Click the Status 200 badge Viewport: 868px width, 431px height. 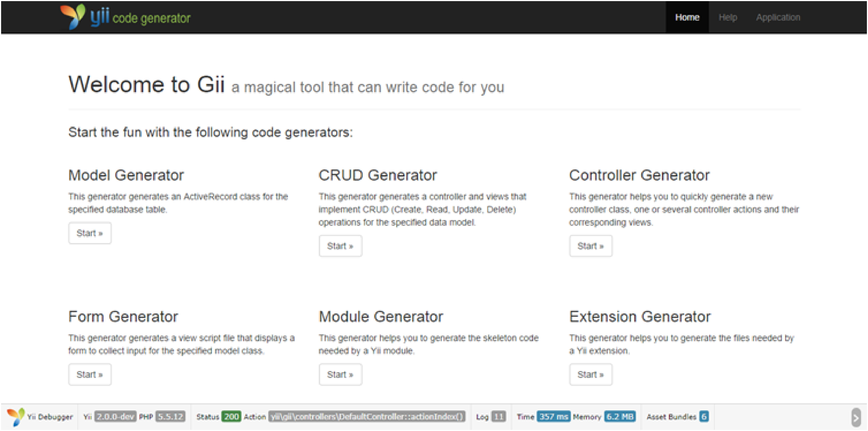point(231,417)
